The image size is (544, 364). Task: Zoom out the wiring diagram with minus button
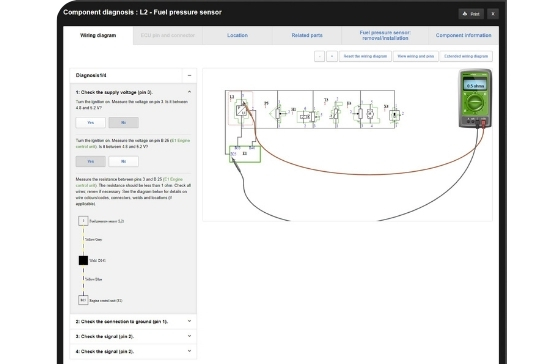pyautogui.click(x=320, y=56)
